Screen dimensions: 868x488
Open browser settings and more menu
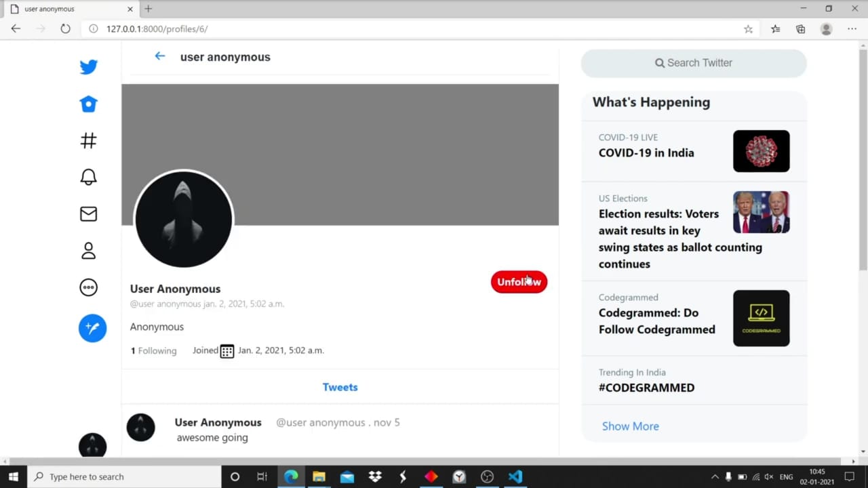852,29
